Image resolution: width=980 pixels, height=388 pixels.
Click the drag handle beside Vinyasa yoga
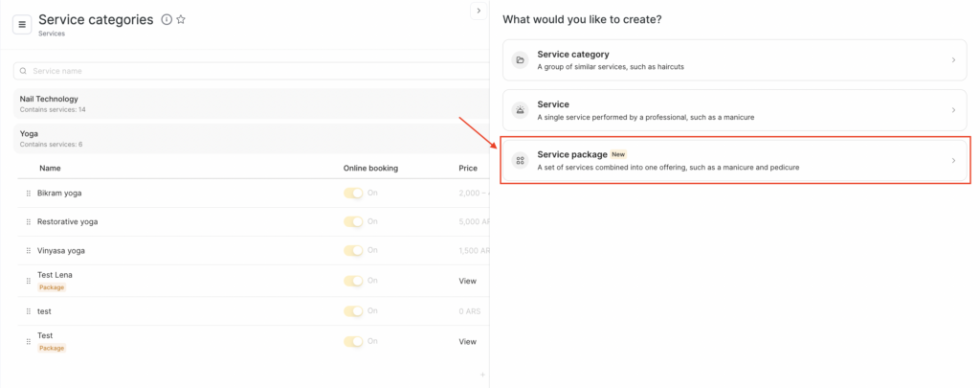pyautogui.click(x=28, y=251)
